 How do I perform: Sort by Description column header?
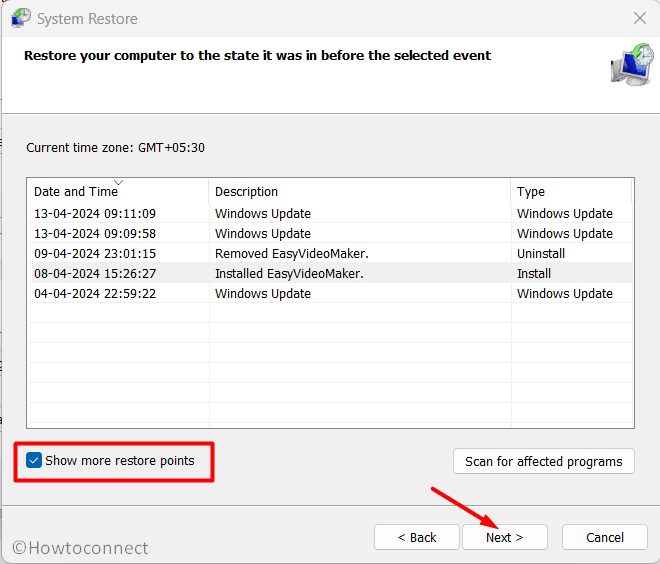click(x=247, y=192)
